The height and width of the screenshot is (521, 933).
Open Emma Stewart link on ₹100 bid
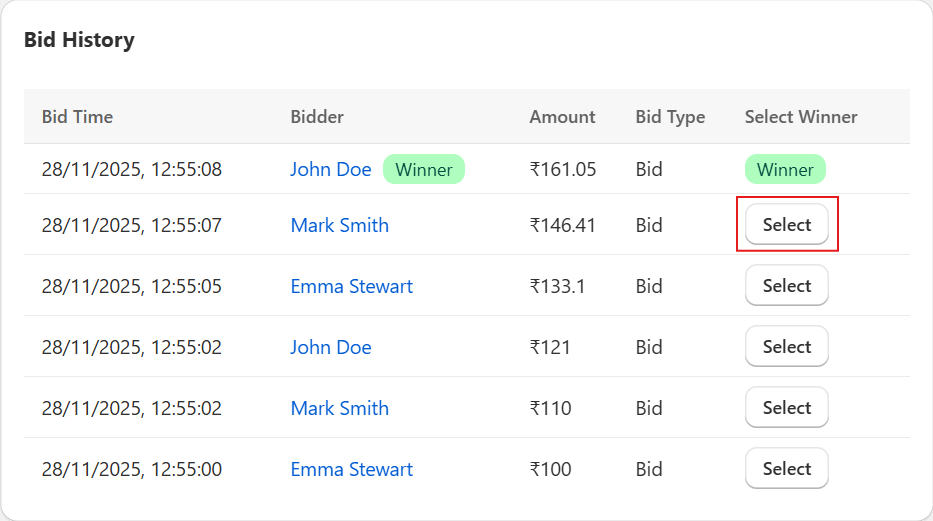(x=351, y=469)
